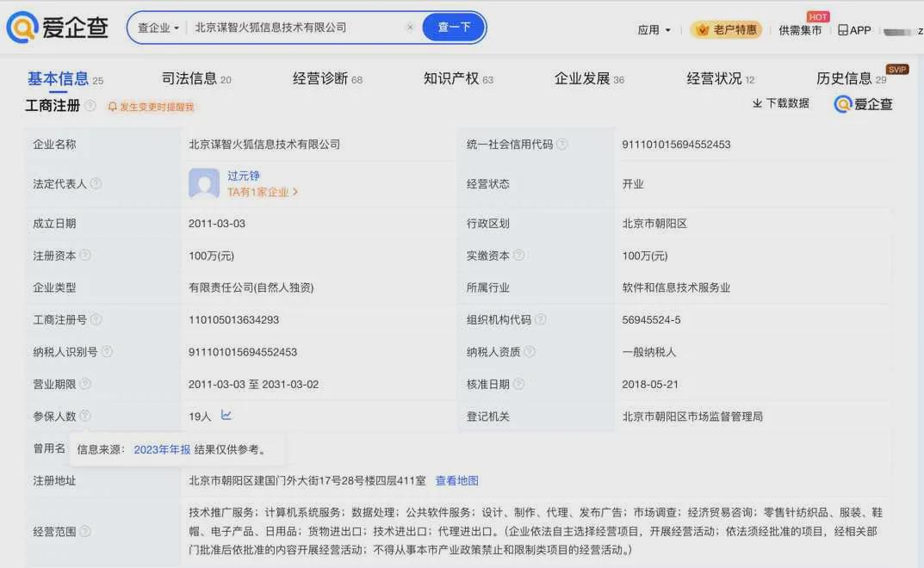Click help icon next to 经营范围
The image size is (924, 568).
(85, 531)
